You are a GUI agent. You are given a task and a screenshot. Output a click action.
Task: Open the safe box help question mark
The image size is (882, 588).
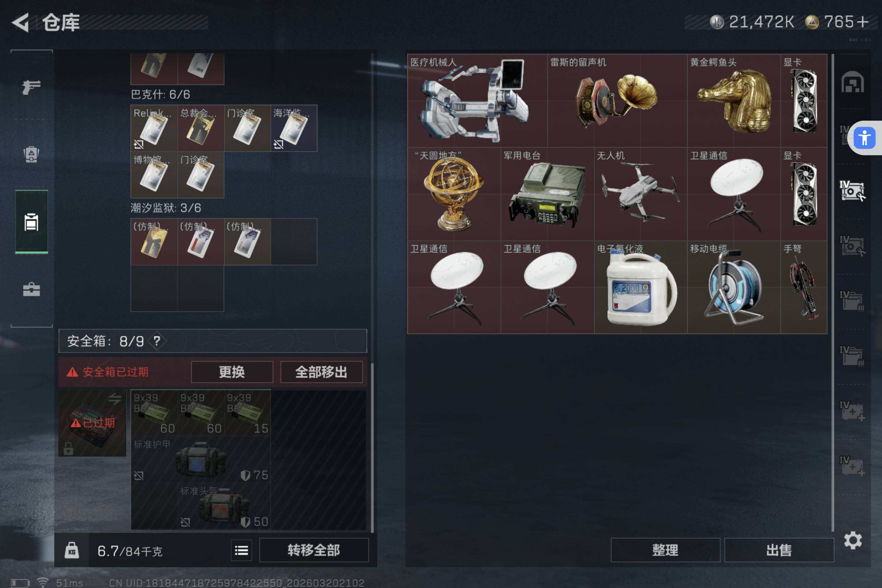tap(157, 341)
